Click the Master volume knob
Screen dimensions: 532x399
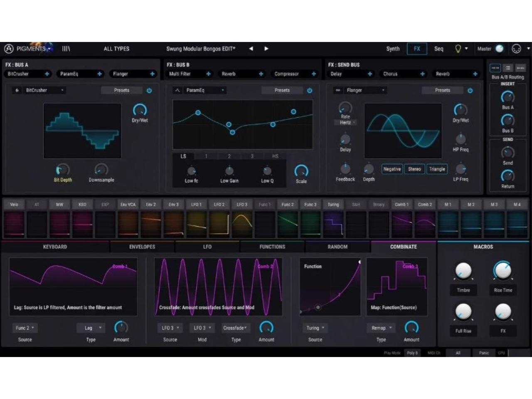pyautogui.click(x=500, y=49)
